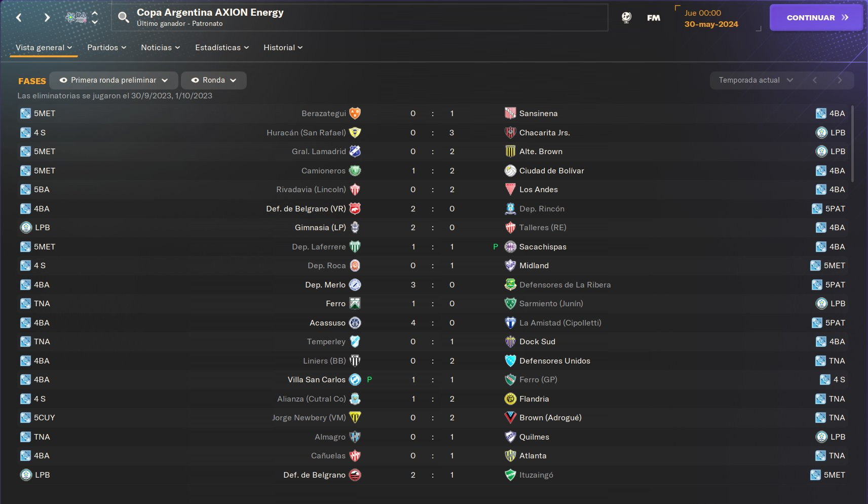Click the Flandria team crest

510,399
